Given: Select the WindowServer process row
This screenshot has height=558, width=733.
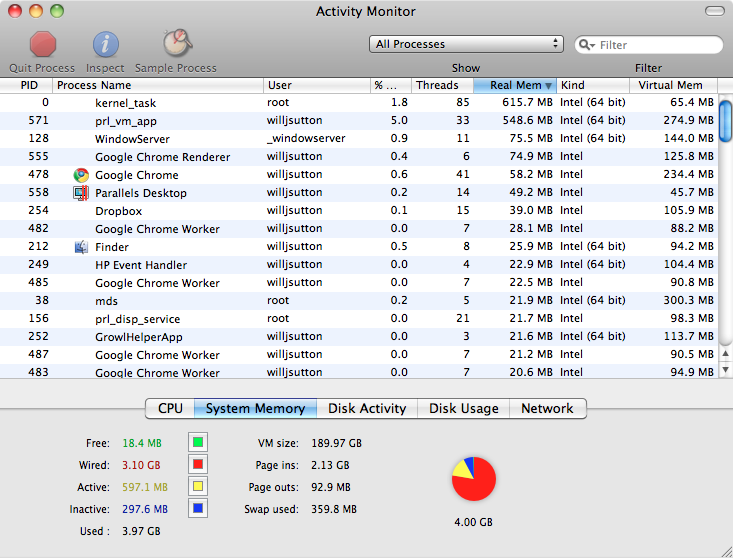Looking at the screenshot, I should pos(359,139).
